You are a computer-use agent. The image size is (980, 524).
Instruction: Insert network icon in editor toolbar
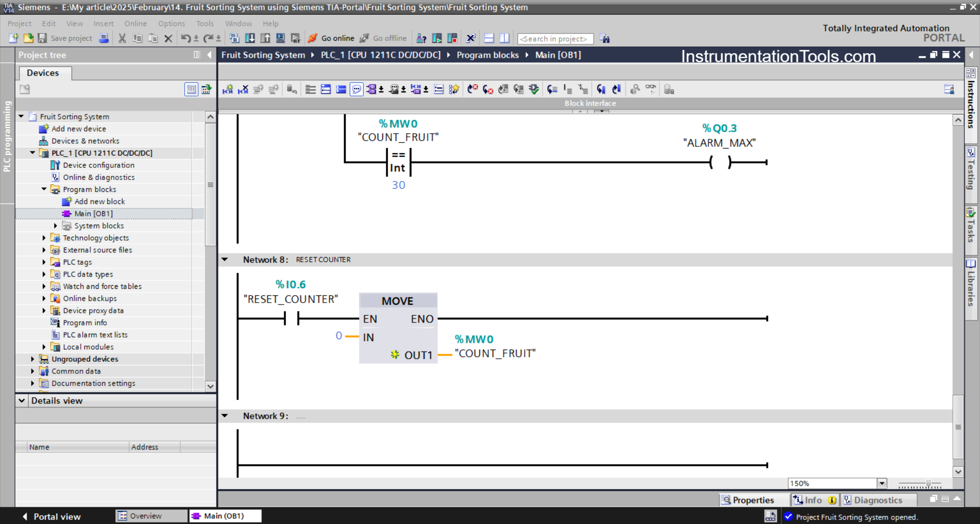coord(228,89)
